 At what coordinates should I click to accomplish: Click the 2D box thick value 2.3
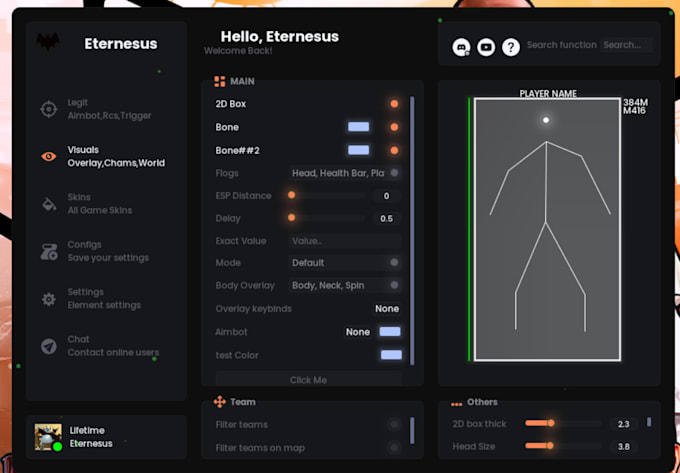(624, 424)
